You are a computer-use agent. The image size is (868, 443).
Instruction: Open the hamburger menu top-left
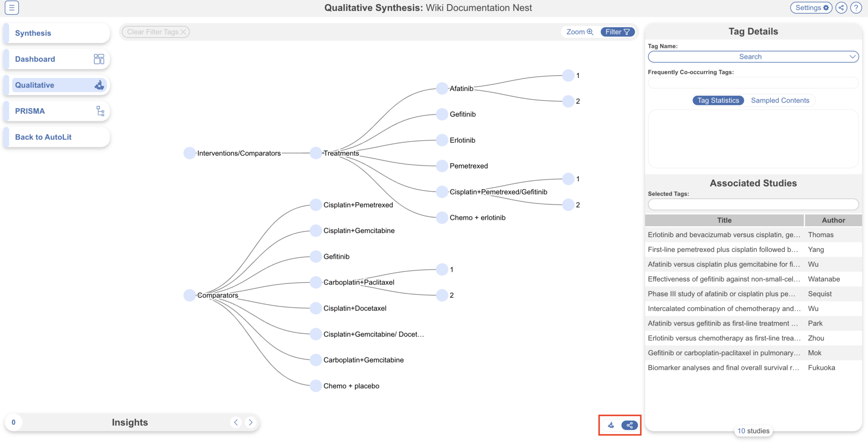click(x=11, y=8)
